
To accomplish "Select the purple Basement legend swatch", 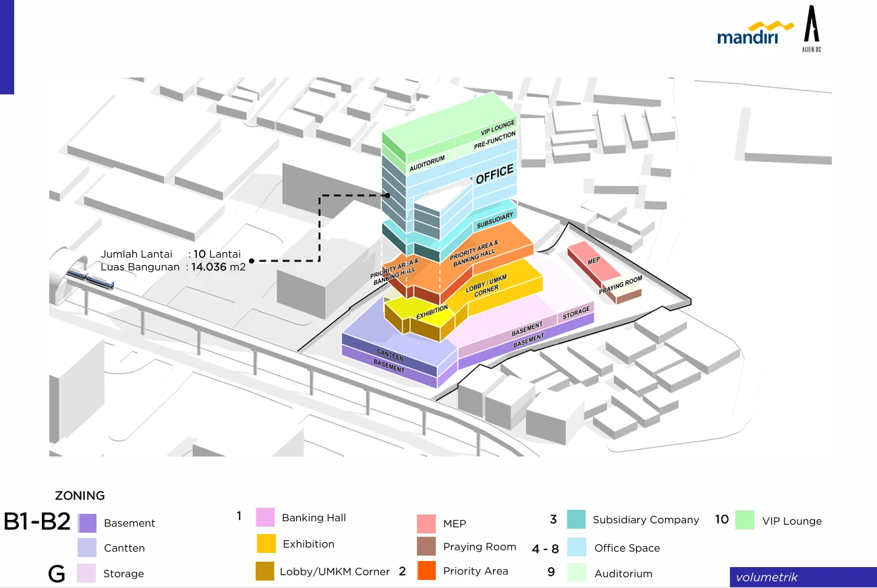I will click(x=87, y=523).
